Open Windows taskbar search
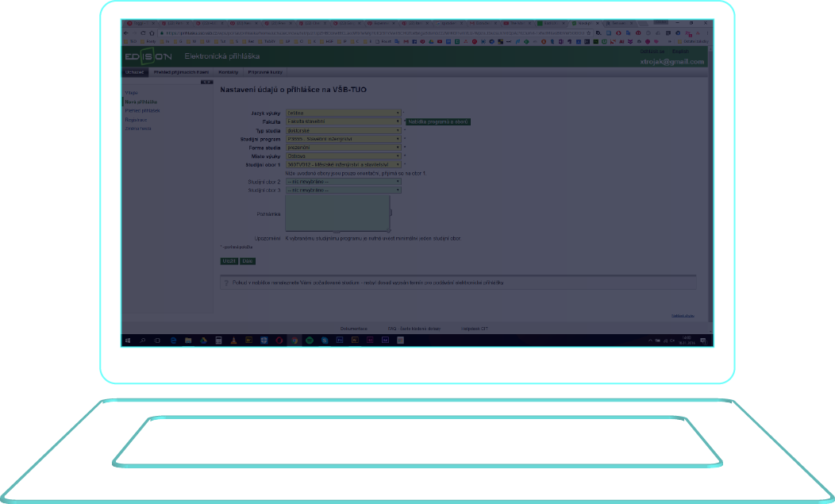This screenshot has height=504, width=835. (x=143, y=340)
